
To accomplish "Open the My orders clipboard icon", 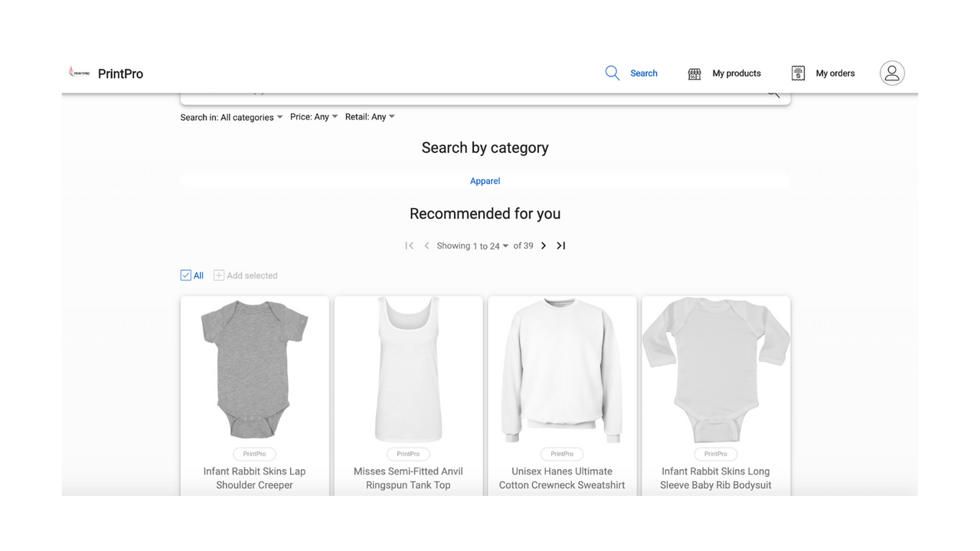I will click(797, 73).
